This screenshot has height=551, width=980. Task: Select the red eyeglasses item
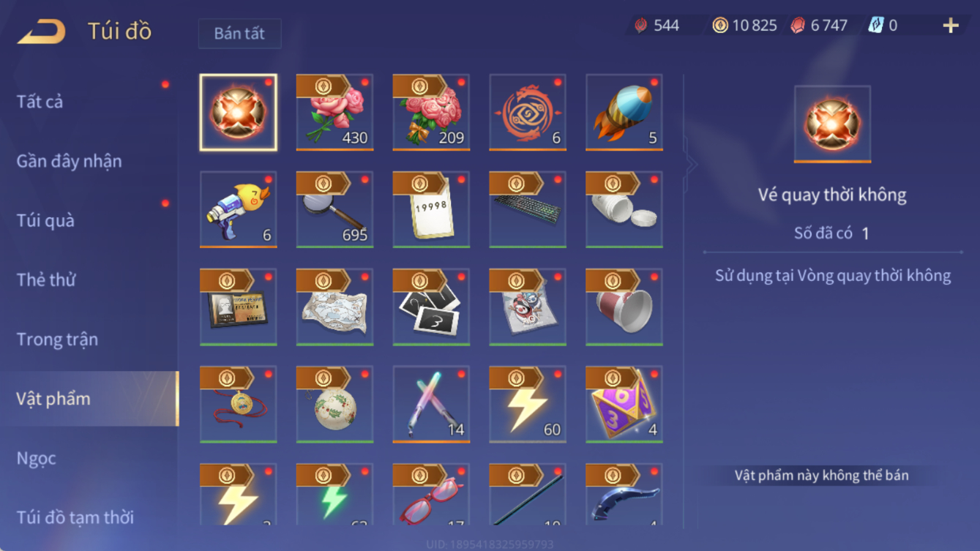click(x=431, y=494)
